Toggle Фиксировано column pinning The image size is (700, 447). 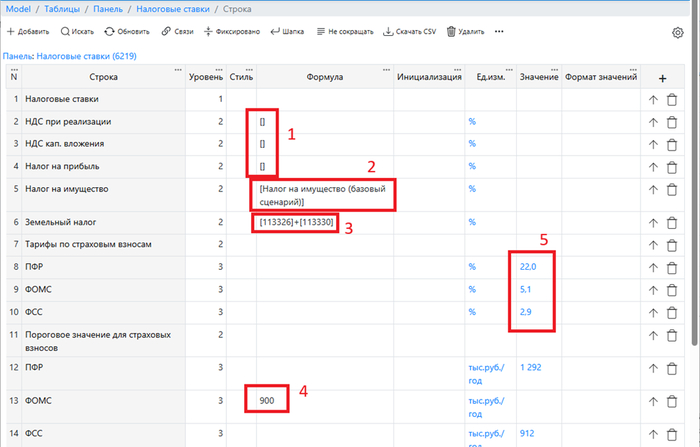(232, 32)
